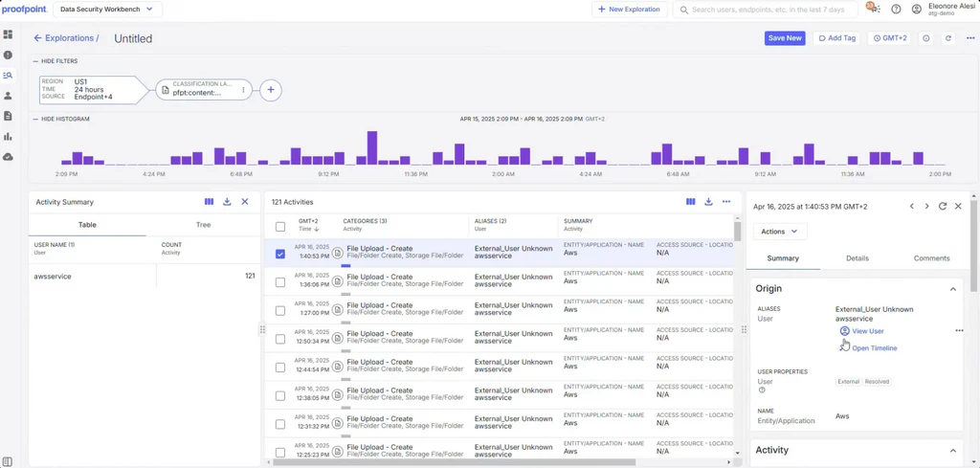The image size is (980, 468).
Task: Switch to the Table tab
Action: tap(87, 224)
